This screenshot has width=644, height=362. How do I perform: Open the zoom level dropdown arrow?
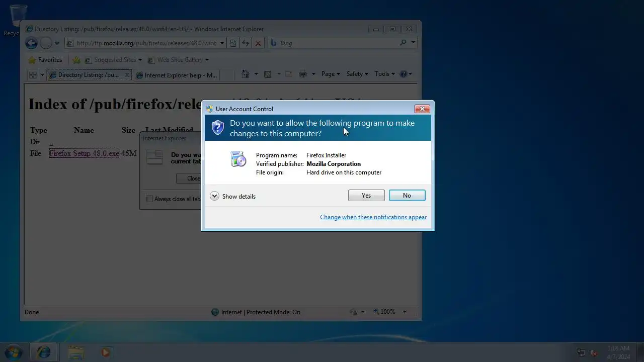tap(405, 312)
